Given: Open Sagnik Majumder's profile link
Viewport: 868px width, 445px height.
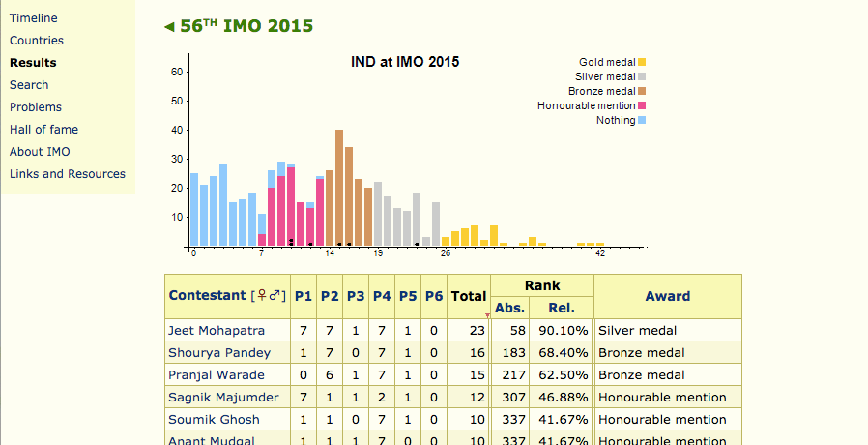Looking at the screenshot, I should pyautogui.click(x=223, y=398).
